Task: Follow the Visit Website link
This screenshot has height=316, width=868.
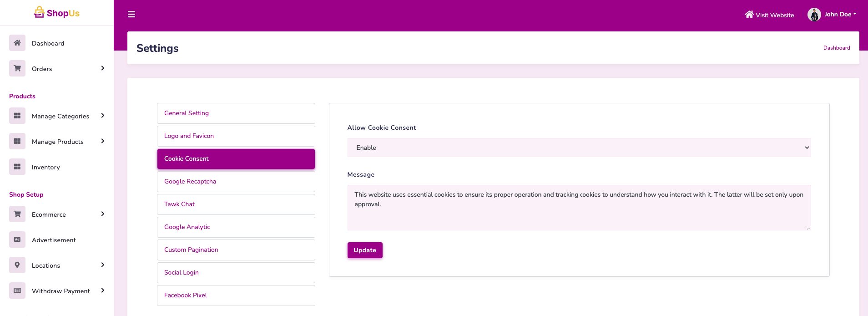Action: pos(769,15)
